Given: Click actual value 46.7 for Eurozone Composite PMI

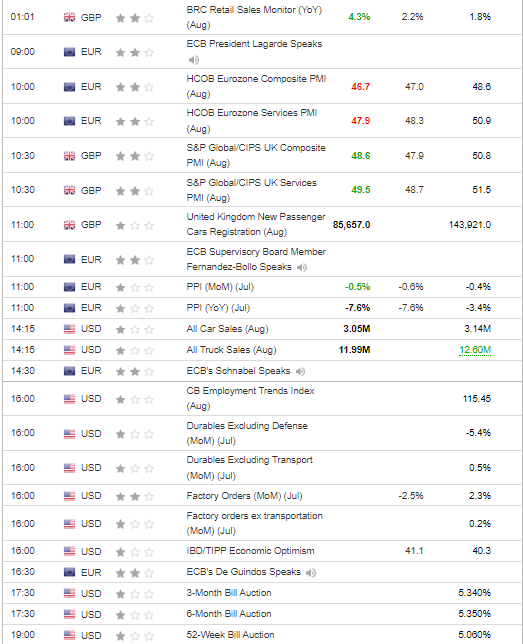Looking at the screenshot, I should pos(360,87).
